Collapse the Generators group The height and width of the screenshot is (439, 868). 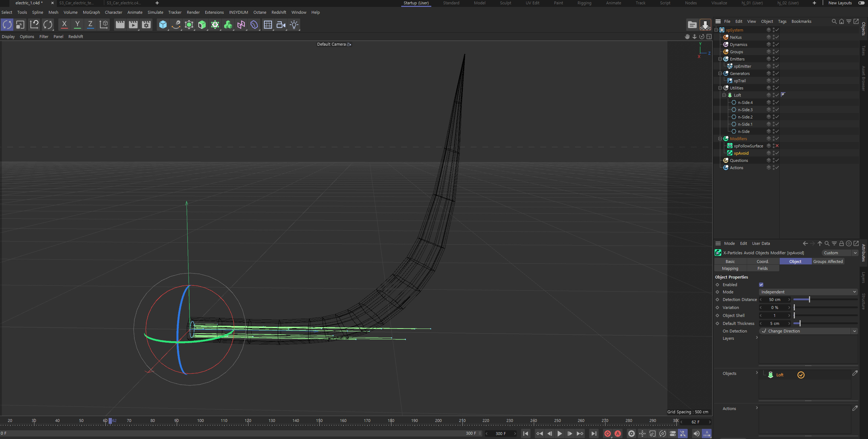[720, 74]
